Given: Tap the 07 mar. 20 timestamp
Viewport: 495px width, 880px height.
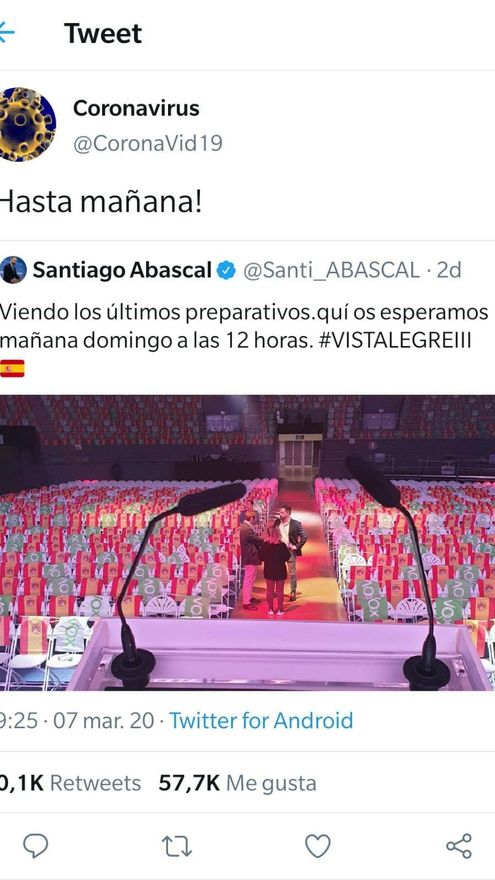Looking at the screenshot, I should pyautogui.click(x=103, y=721).
